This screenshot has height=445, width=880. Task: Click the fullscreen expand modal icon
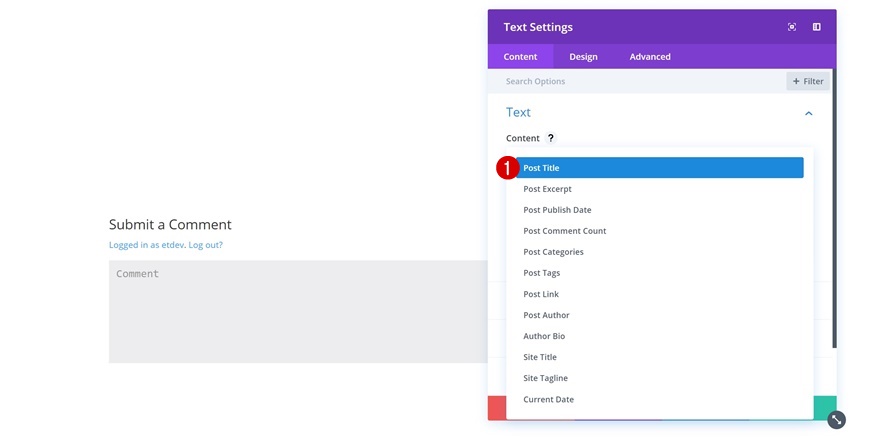(x=792, y=27)
